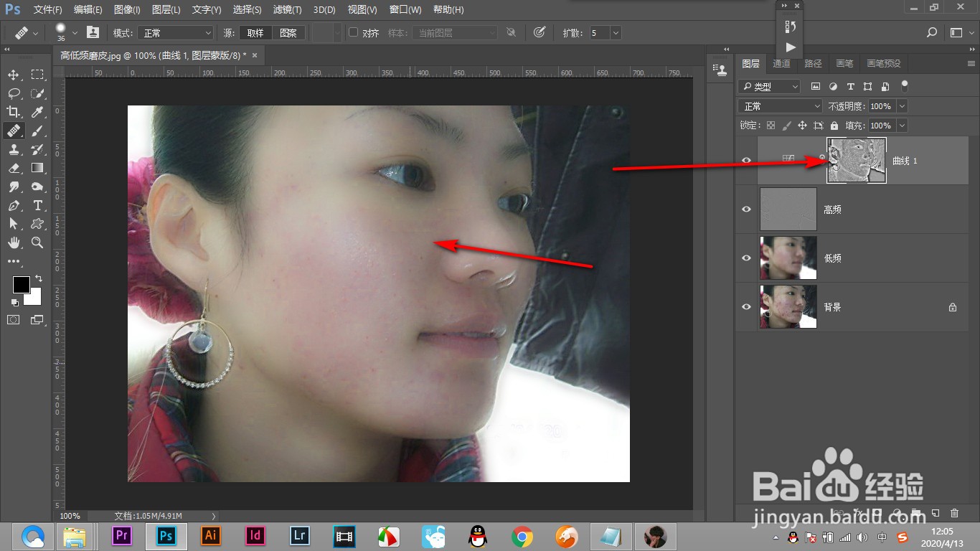Select the Crop tool
The width and height of the screenshot is (980, 551).
14,112
